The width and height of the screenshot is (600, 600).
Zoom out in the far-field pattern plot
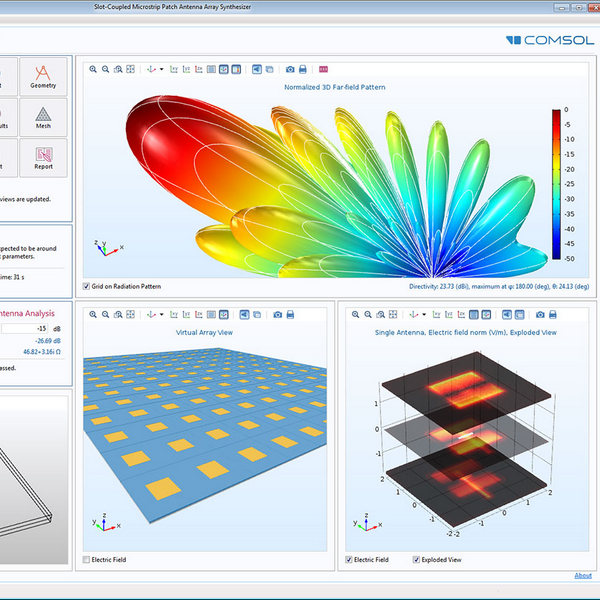click(x=105, y=69)
